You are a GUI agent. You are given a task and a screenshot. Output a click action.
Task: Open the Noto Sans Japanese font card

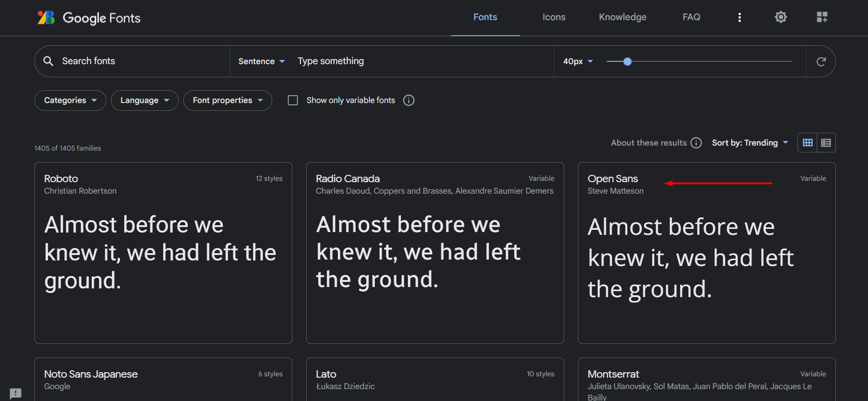coord(163,379)
